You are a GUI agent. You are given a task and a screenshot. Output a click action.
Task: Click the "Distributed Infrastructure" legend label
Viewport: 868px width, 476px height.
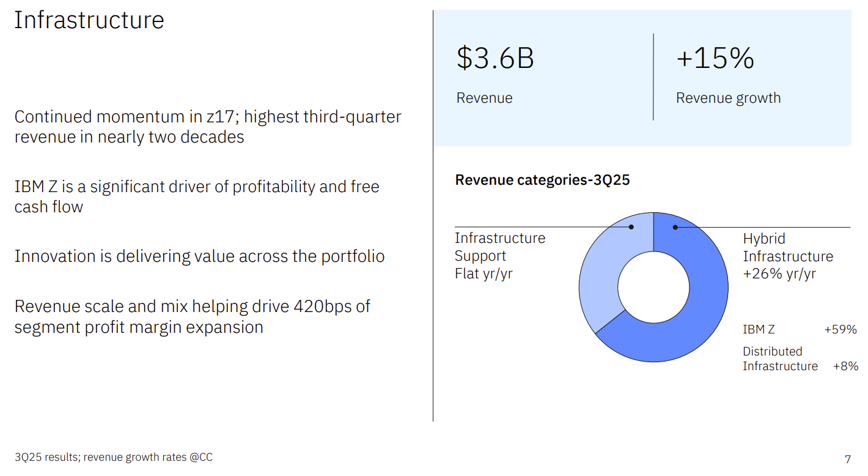pyautogui.click(x=779, y=359)
